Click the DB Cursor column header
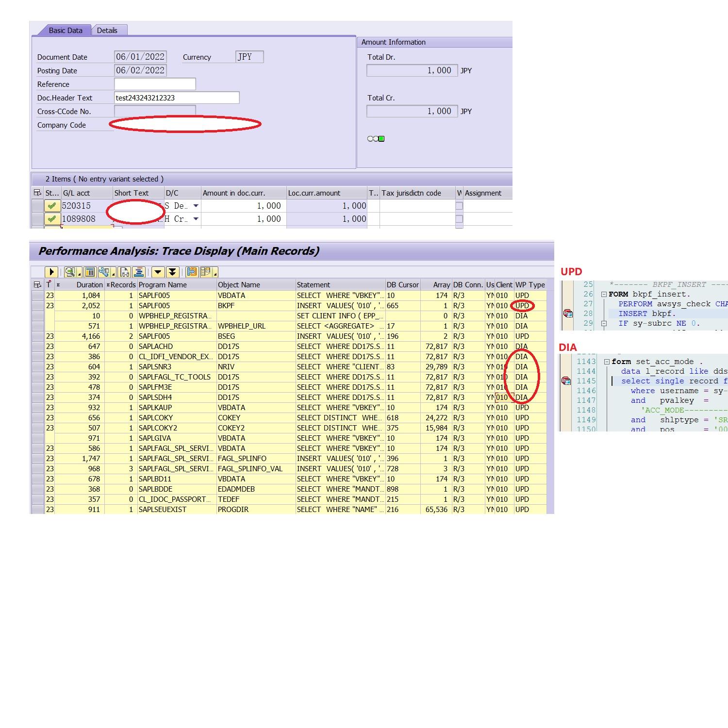 [403, 285]
